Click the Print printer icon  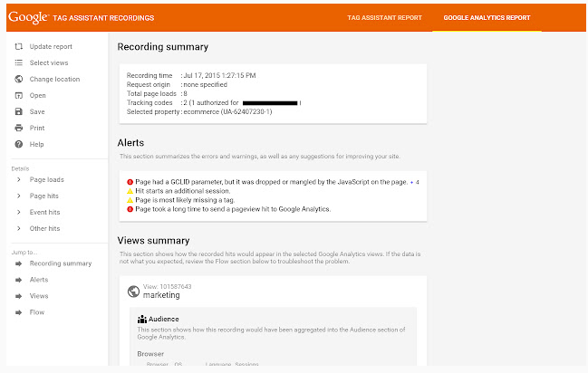(19, 128)
